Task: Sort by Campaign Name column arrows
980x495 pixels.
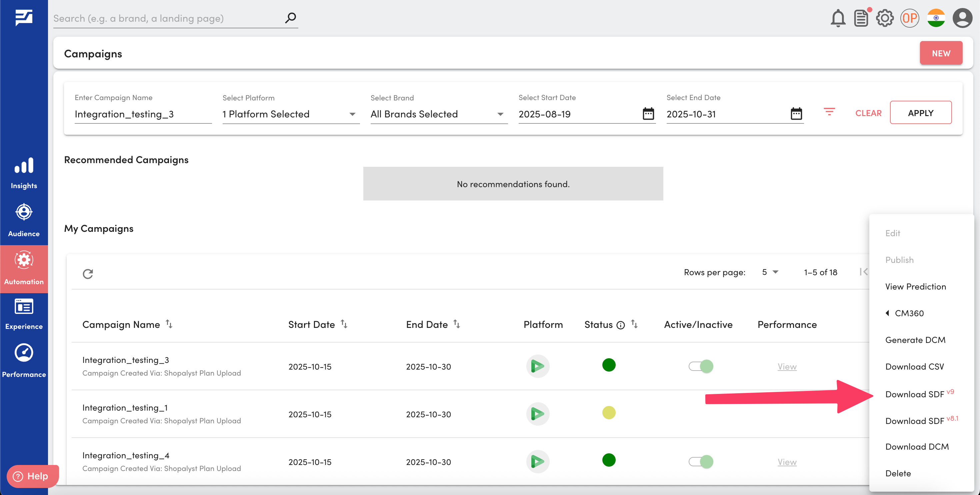Action: click(x=169, y=324)
